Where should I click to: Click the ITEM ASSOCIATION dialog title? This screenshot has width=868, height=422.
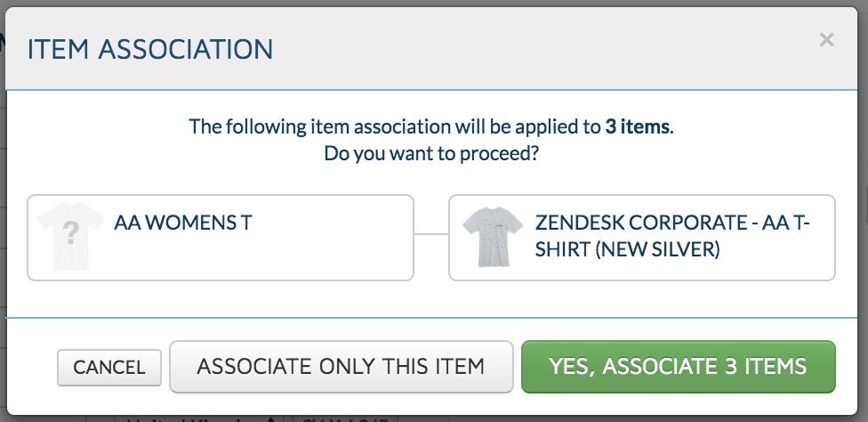[150, 49]
